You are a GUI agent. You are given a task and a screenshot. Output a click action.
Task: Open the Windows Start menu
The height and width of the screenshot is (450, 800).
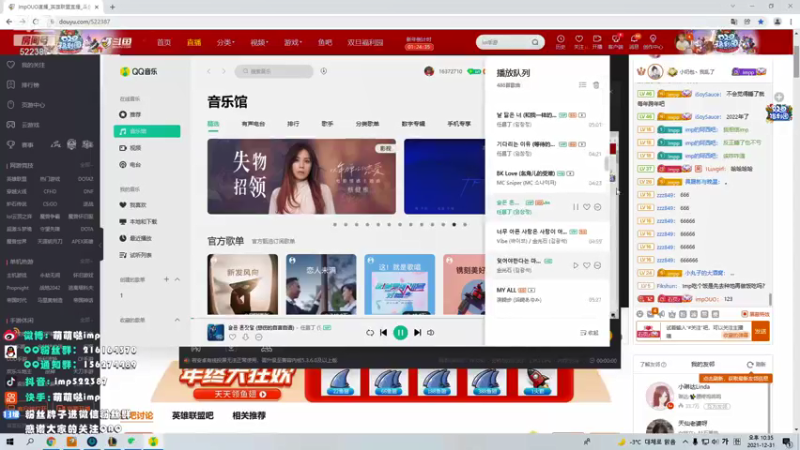[x=10, y=442]
